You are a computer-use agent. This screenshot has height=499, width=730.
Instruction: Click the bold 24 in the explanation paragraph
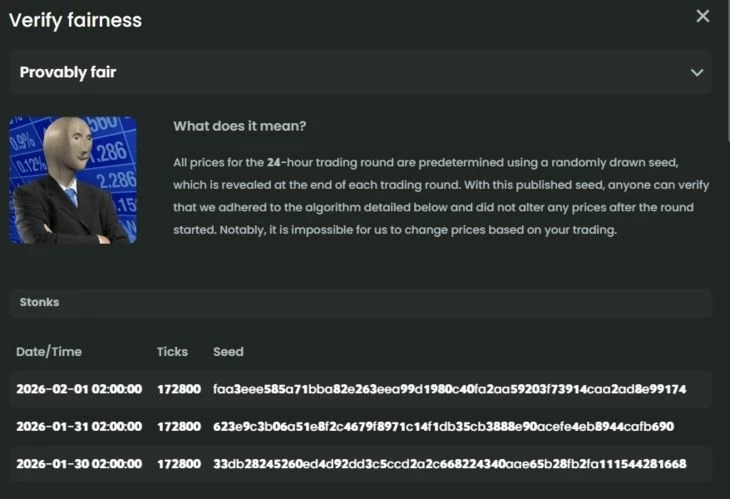click(x=274, y=162)
